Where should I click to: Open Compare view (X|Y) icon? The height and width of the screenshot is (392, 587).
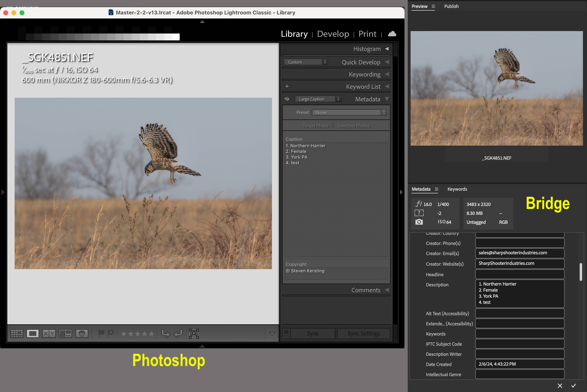coord(49,334)
